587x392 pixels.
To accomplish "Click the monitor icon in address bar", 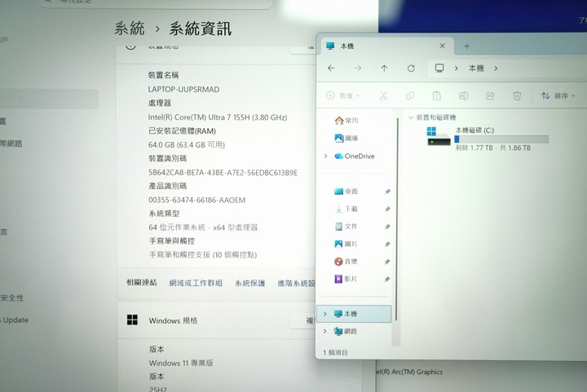I will 439,68.
